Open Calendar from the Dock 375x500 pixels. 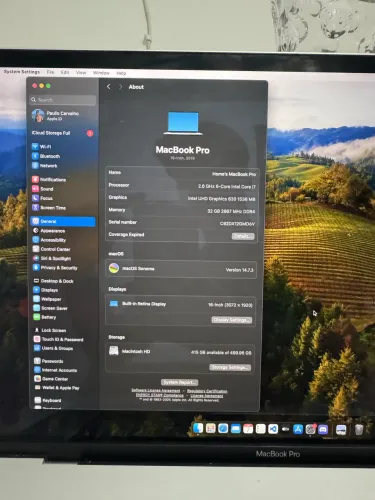point(248,429)
